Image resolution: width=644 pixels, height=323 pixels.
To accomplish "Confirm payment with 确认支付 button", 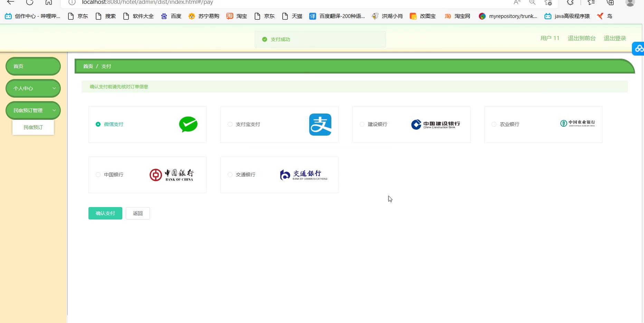I will click(x=105, y=213).
